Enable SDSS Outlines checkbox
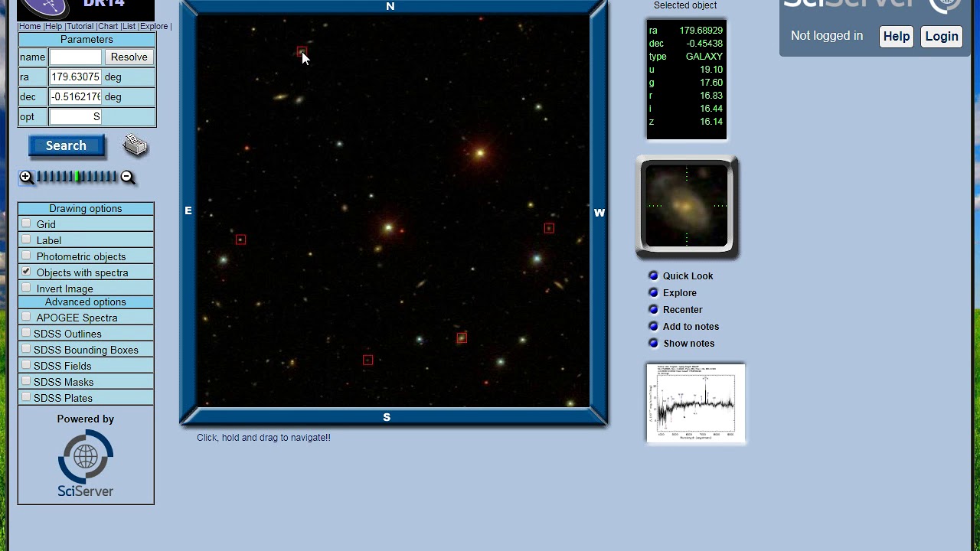 pos(27,333)
